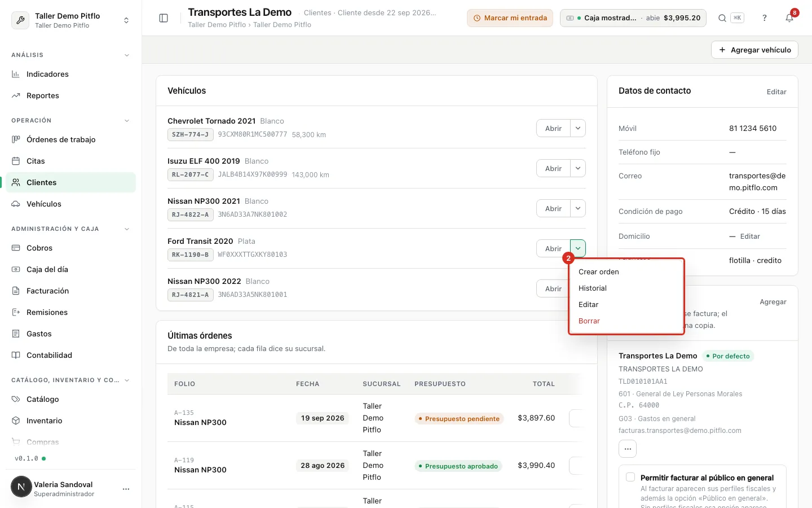
Task: Open dropdown arrow for Chevrolet Tornado 2021
Action: coord(578,128)
